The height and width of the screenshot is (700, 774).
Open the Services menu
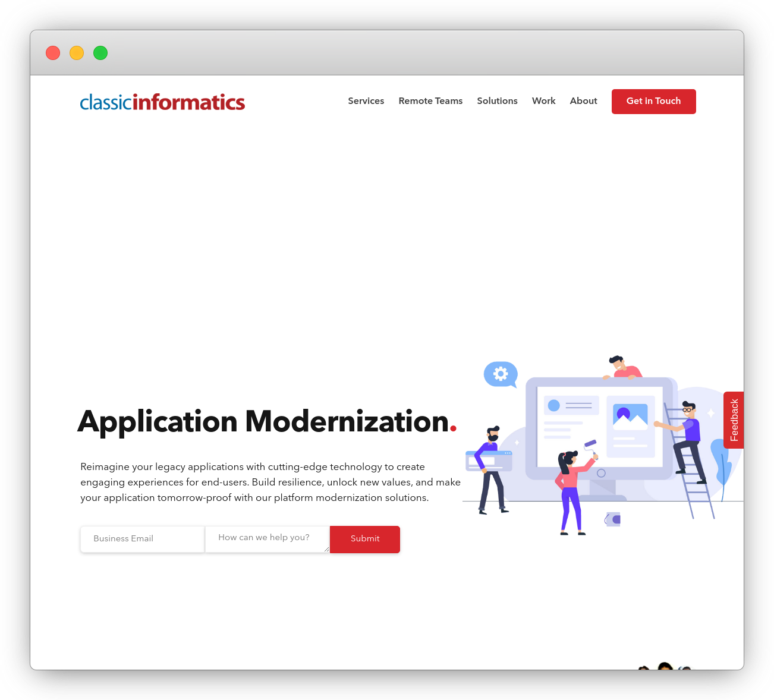[366, 101]
